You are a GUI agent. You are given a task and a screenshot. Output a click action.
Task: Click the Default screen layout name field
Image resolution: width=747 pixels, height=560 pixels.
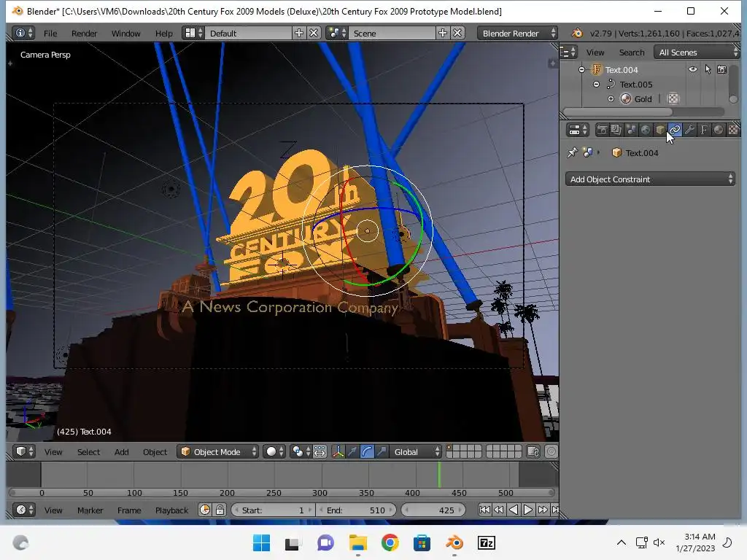click(248, 33)
